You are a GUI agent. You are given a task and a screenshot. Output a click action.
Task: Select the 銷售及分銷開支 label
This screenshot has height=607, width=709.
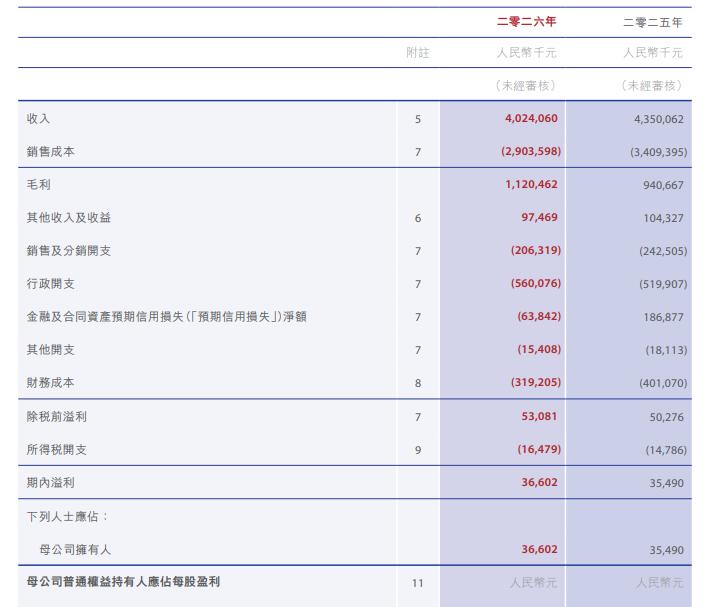coord(68,251)
